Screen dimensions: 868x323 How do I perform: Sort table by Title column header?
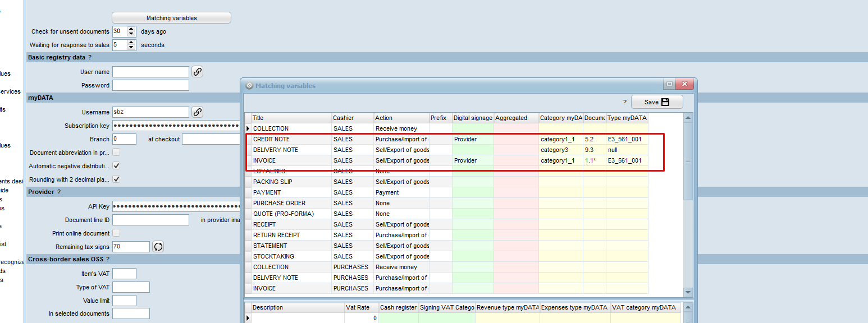click(x=291, y=118)
